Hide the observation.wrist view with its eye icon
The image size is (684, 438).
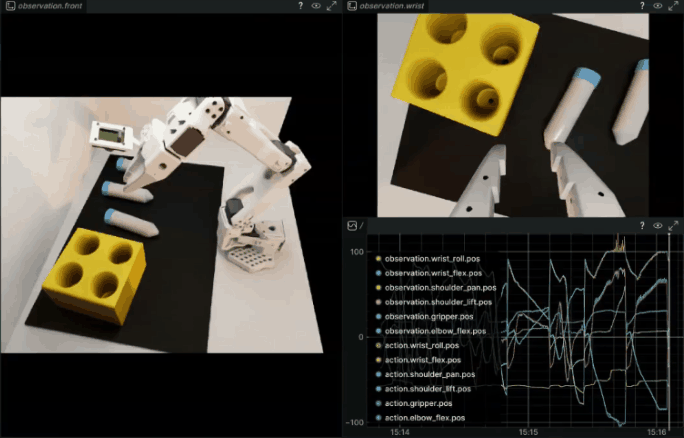658,6
